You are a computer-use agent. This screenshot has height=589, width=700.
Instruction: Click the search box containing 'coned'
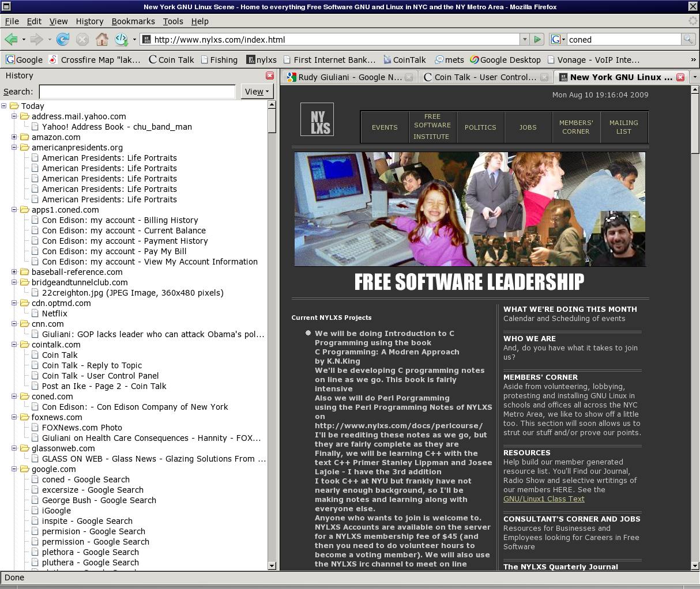[x=623, y=39]
